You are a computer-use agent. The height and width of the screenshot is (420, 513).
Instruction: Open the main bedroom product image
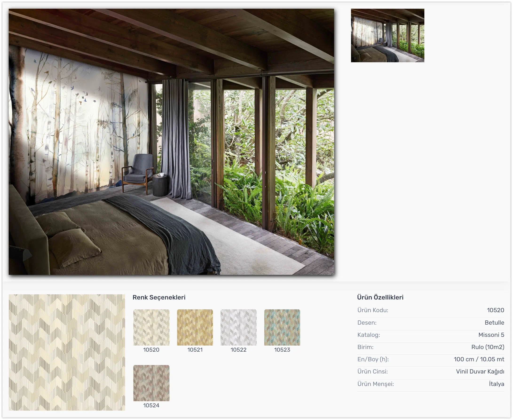pyautogui.click(x=171, y=142)
